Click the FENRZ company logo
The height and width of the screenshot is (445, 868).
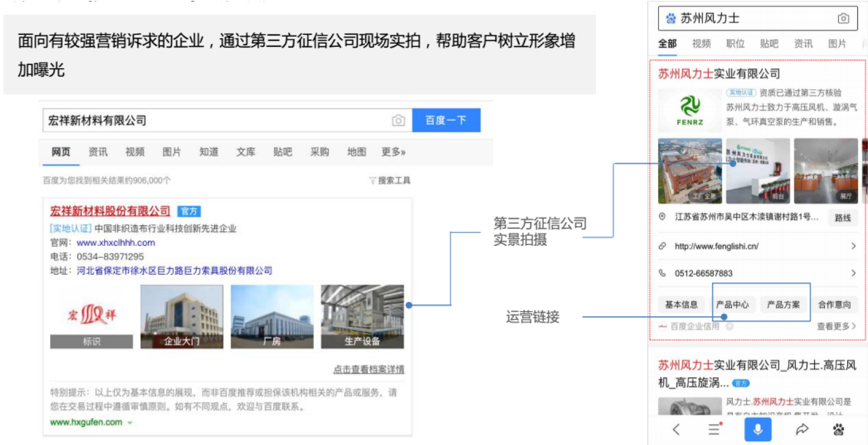pos(690,110)
